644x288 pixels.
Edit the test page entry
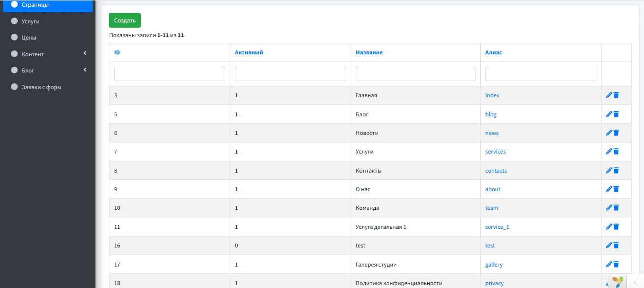609,246
